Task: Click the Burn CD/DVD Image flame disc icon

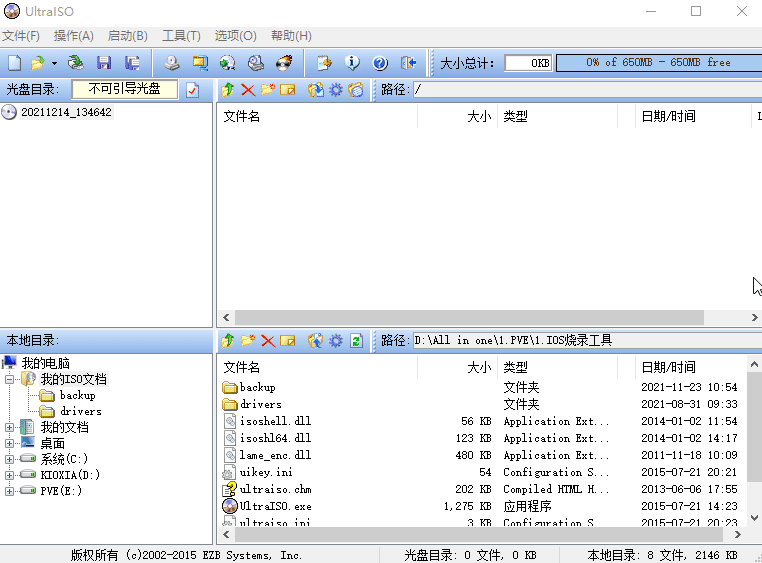Action: click(x=284, y=63)
